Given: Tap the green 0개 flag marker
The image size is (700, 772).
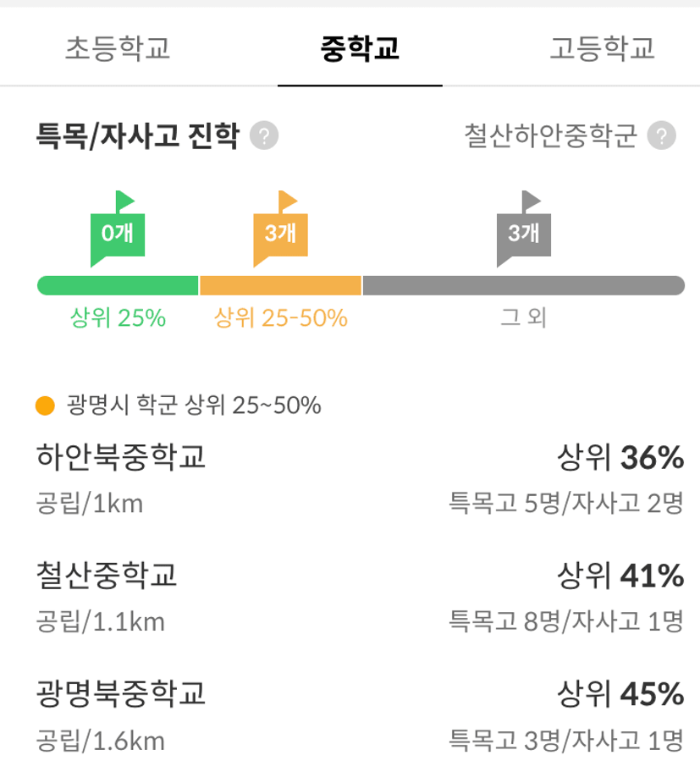Looking at the screenshot, I should pyautogui.click(x=118, y=229).
